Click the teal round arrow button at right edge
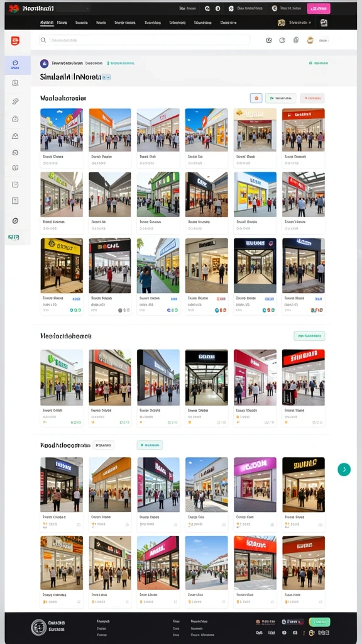This screenshot has width=362, height=644. [344, 469]
